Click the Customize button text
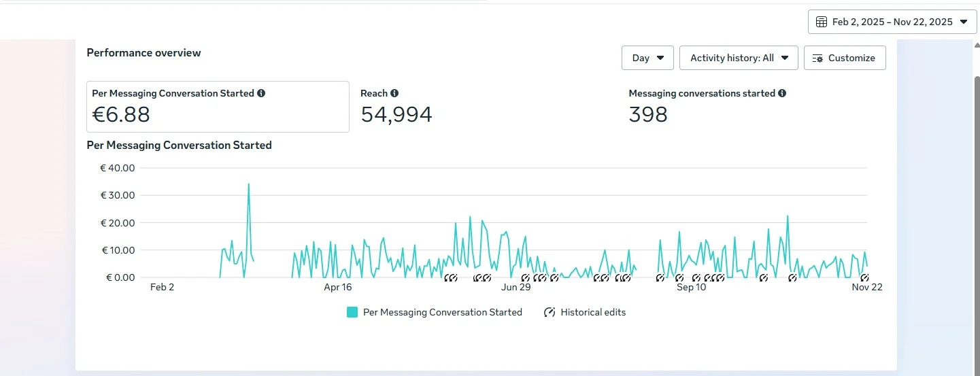The height and width of the screenshot is (376, 980). 851,58
